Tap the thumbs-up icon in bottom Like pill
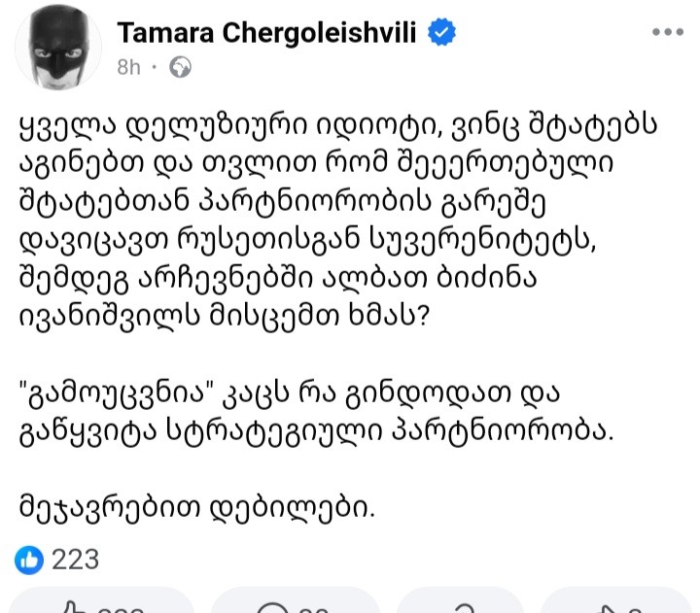Screen dimensions: 700x613 point(74,608)
